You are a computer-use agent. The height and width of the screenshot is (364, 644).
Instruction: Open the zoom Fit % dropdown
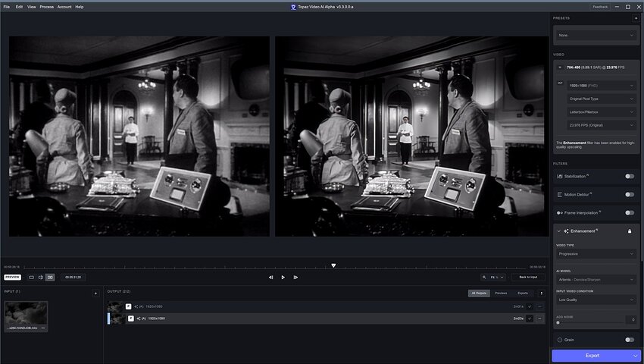coord(497,278)
